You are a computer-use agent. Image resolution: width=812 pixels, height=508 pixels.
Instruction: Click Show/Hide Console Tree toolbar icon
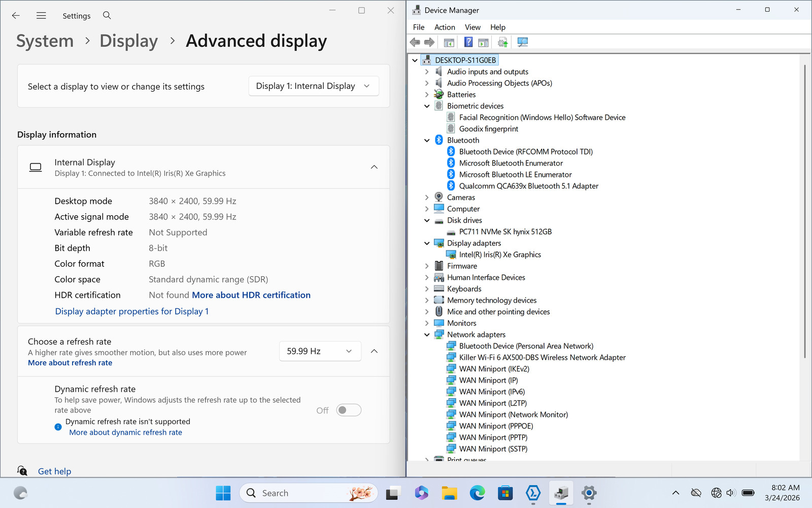coord(449,42)
